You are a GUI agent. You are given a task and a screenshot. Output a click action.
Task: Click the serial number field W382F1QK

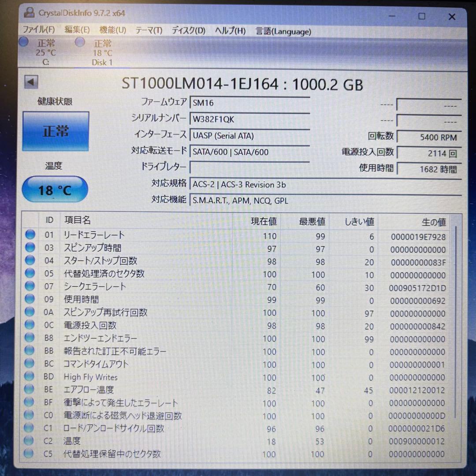coord(249,119)
